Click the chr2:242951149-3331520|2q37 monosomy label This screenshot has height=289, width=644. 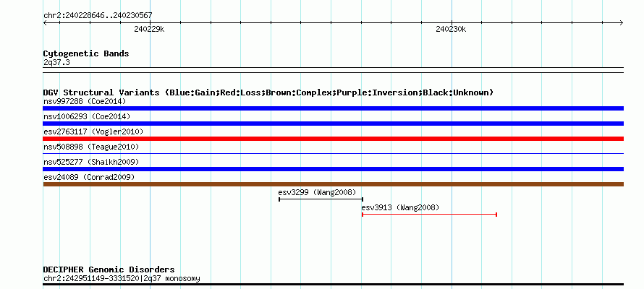(122, 279)
